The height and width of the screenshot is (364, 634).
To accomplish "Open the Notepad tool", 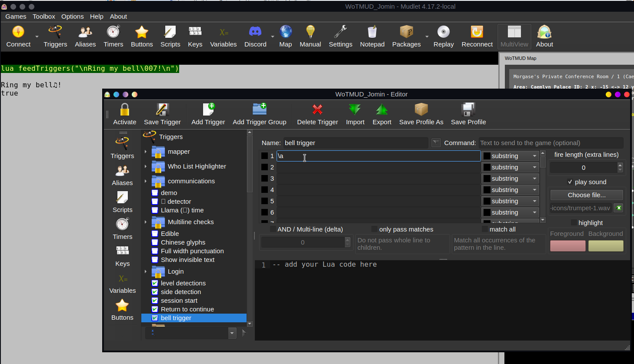I will point(372,32).
